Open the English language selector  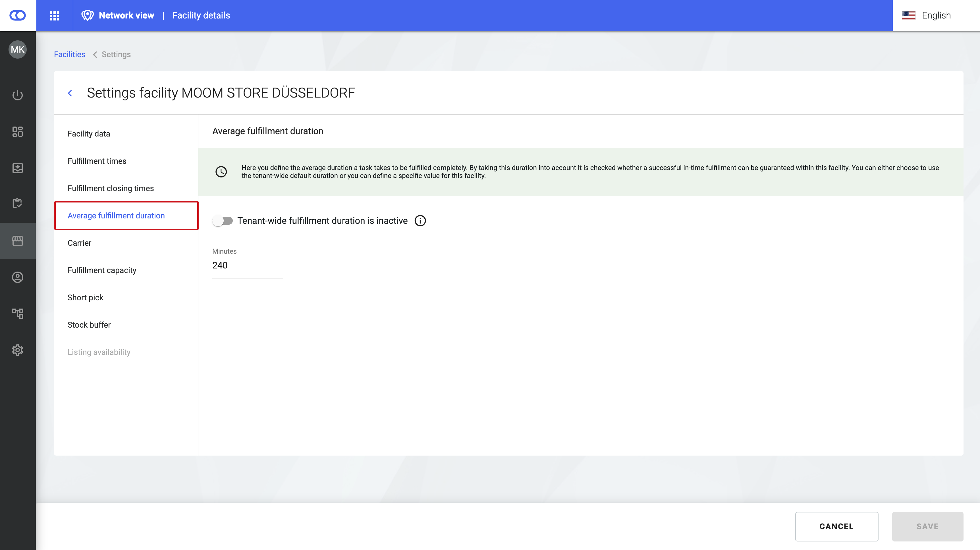click(927, 16)
